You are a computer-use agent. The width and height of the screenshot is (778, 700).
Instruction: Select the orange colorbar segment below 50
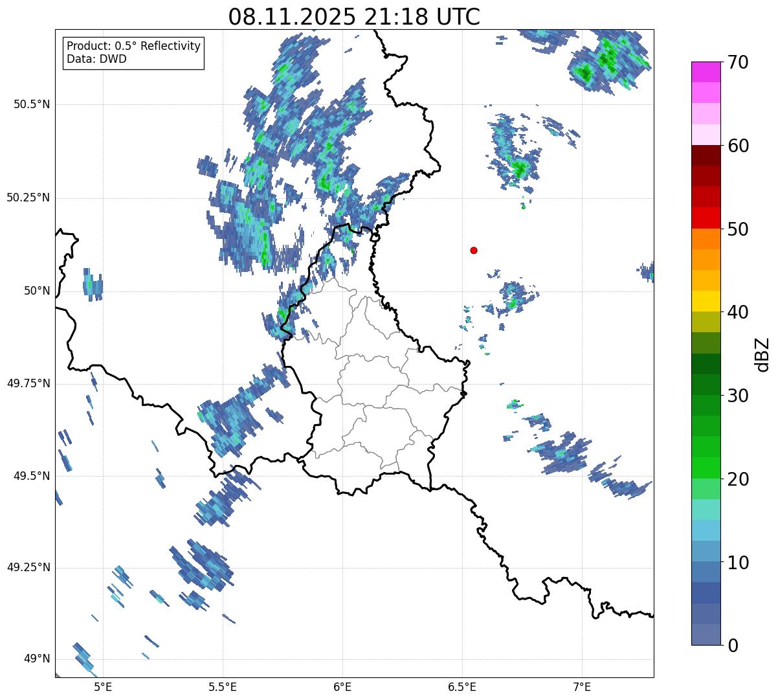[706, 239]
